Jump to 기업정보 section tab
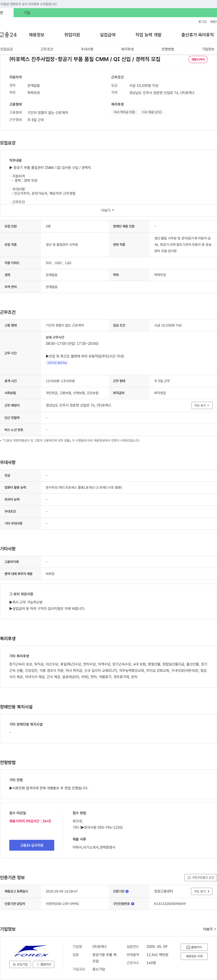The width and height of the screenshot is (217, 980). [208, 49]
